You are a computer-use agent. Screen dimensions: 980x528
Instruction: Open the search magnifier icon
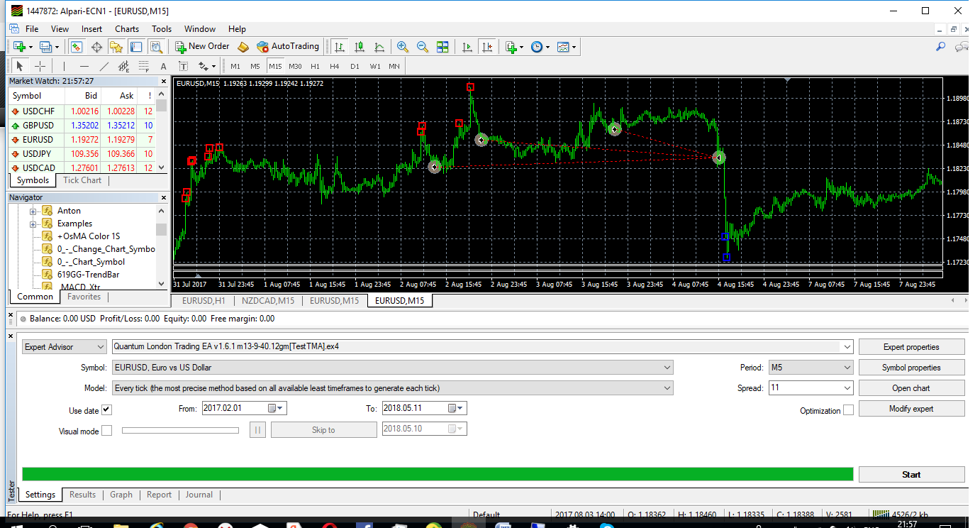tap(941, 47)
